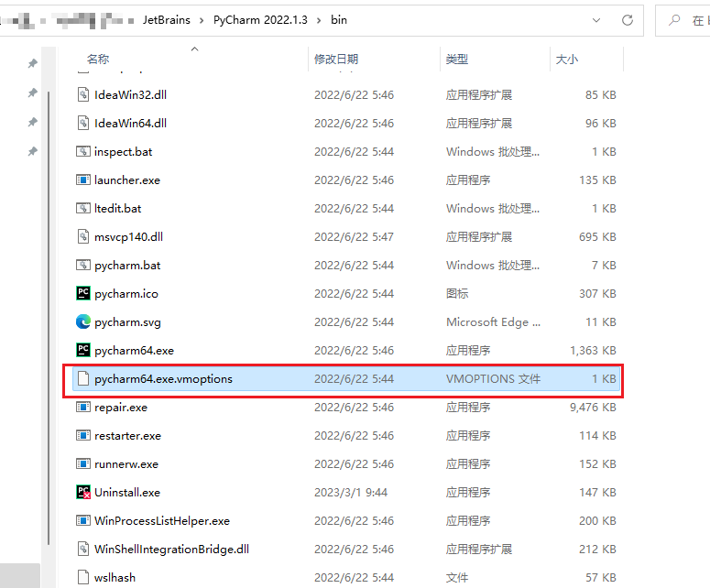The width and height of the screenshot is (710, 588).
Task: Click the 695 KB size cell
Action: click(597, 236)
